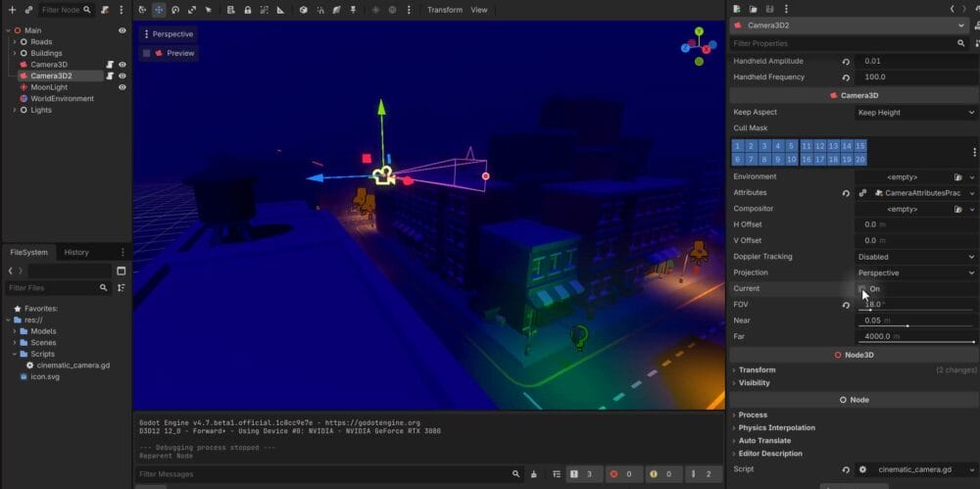The height and width of the screenshot is (489, 980).
Task: Open Doppler Tracking dropdown set to Disabled
Action: (x=915, y=257)
